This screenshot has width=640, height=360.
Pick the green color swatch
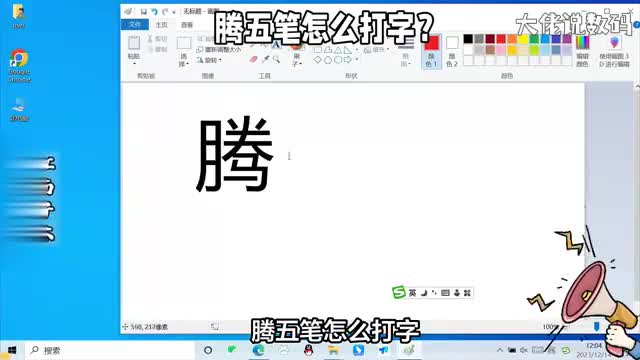click(x=534, y=39)
